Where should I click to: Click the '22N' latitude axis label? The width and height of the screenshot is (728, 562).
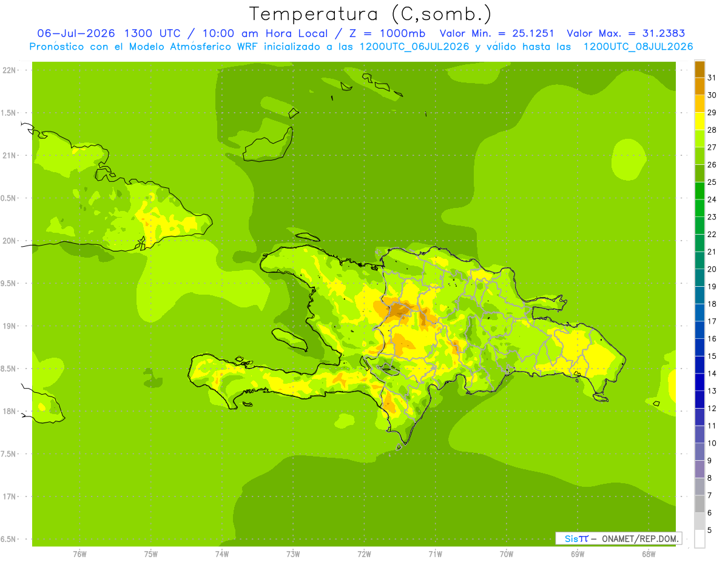pos(8,70)
